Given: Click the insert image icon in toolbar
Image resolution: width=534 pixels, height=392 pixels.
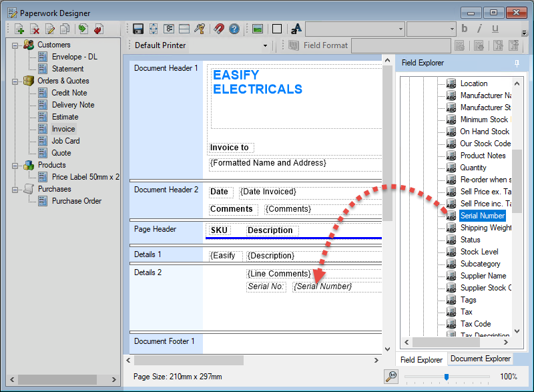Looking at the screenshot, I should click(x=258, y=29).
